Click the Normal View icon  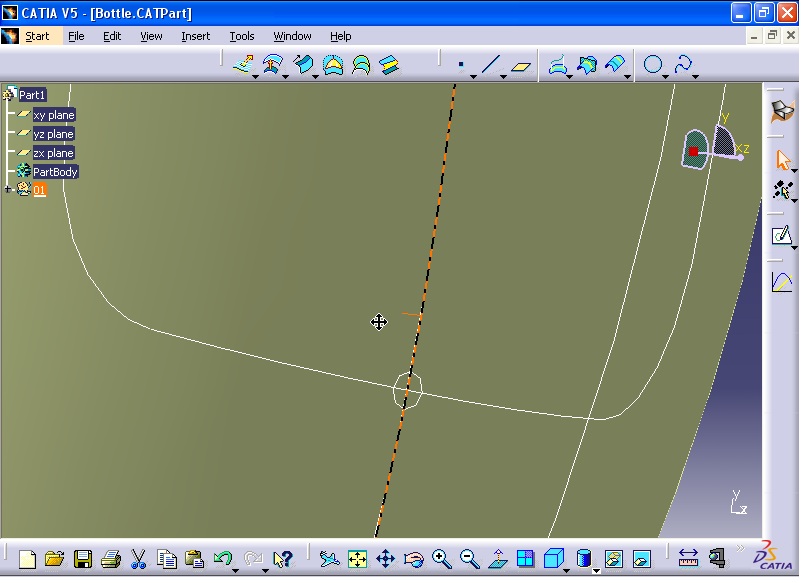point(498,559)
